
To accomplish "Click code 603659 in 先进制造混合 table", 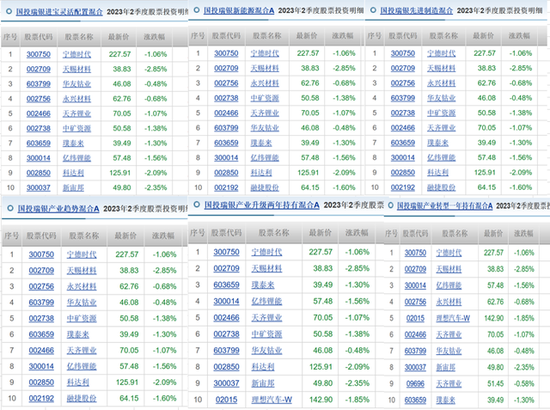I will [x=403, y=143].
